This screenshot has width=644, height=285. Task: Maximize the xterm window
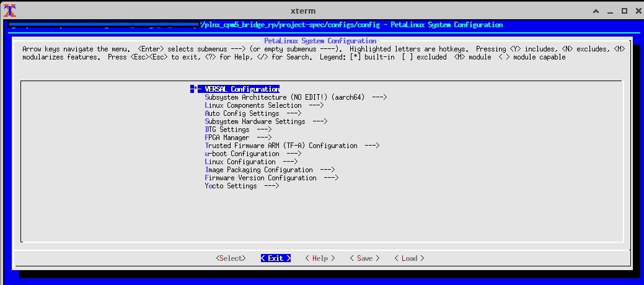623,11
